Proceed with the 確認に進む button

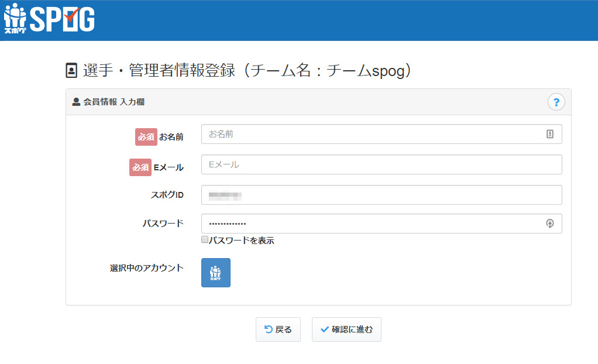tap(346, 329)
